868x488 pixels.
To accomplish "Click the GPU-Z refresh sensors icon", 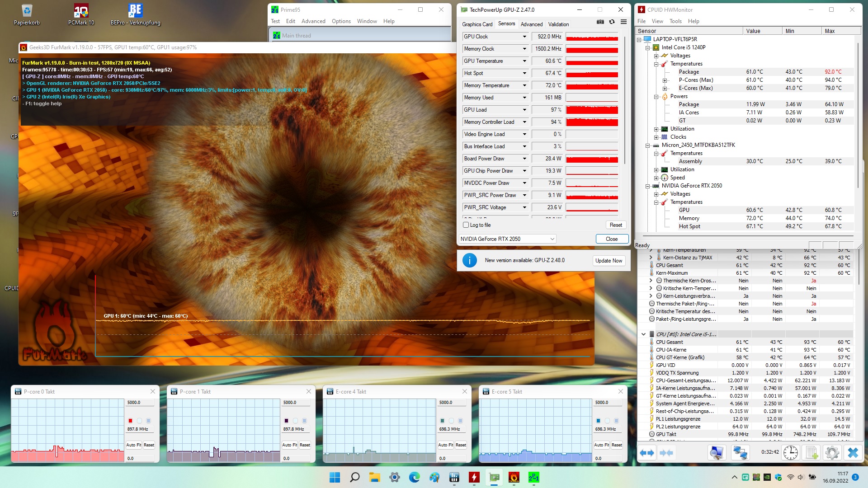I will tap(612, 22).
